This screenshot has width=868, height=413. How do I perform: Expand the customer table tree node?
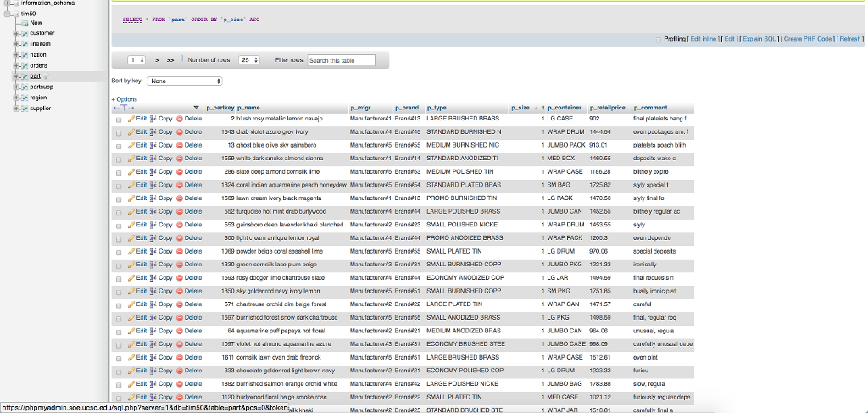coord(17,33)
